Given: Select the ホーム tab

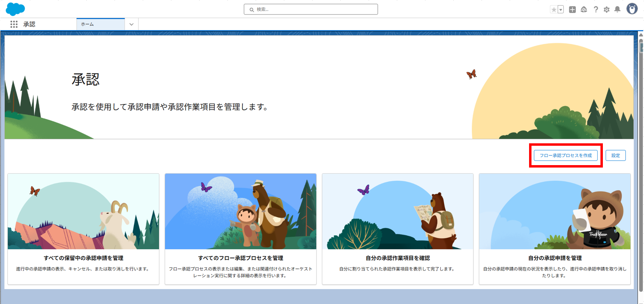Looking at the screenshot, I should point(100,24).
